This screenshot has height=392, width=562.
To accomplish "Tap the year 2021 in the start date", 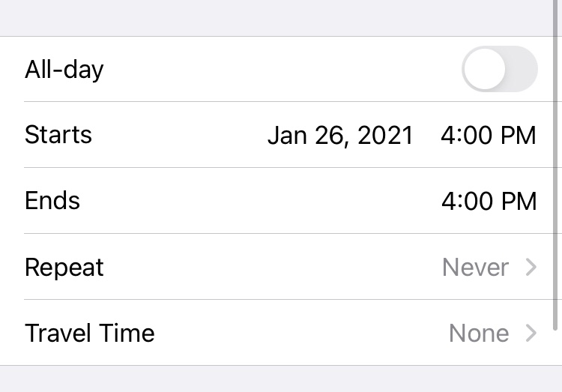I will tap(385, 136).
